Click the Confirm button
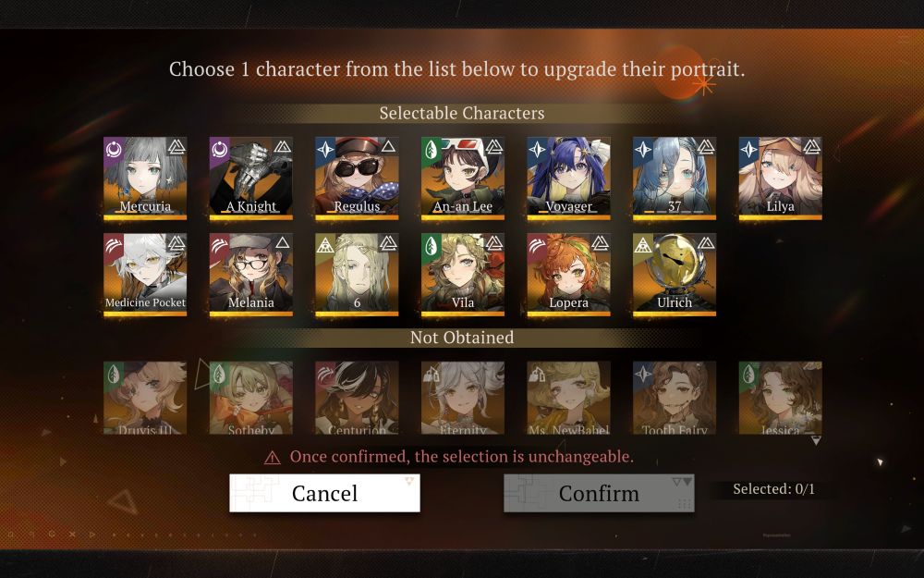This screenshot has width=924, height=578. pos(599,493)
